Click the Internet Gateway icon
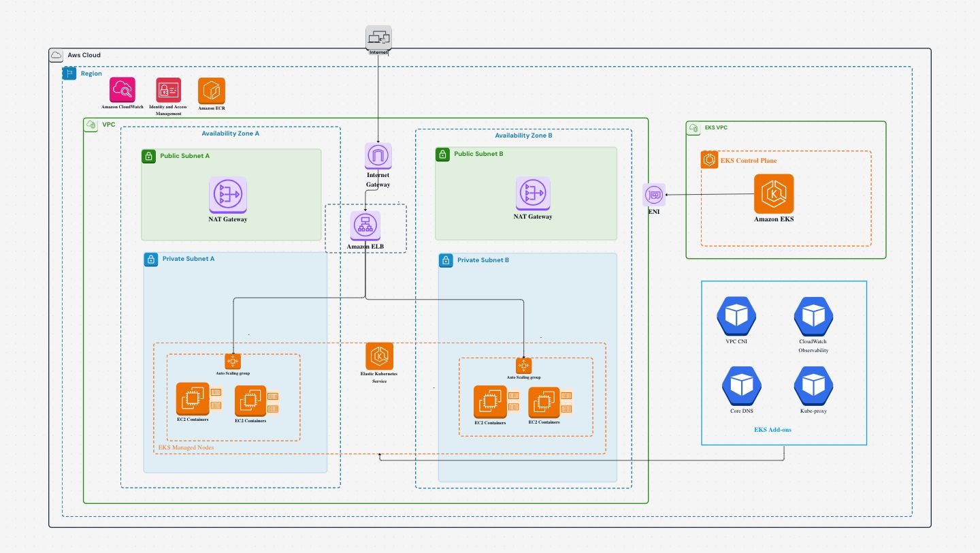The image size is (980, 553). point(378,157)
